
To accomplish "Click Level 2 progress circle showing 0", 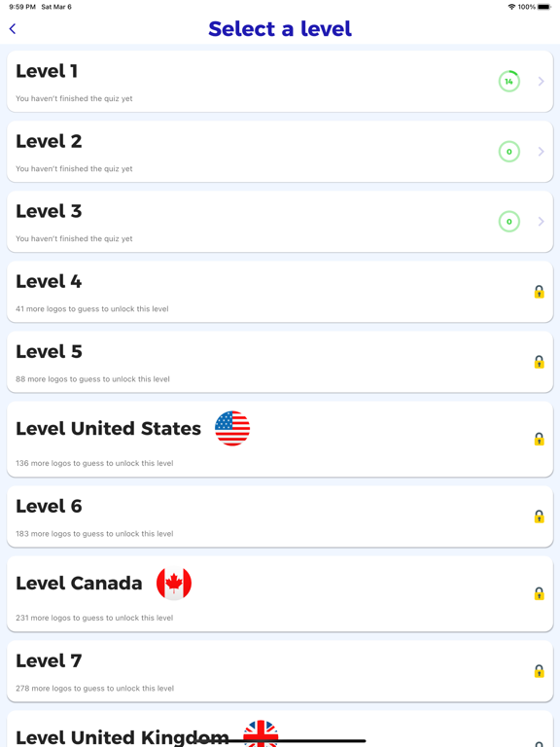I will tap(509, 152).
